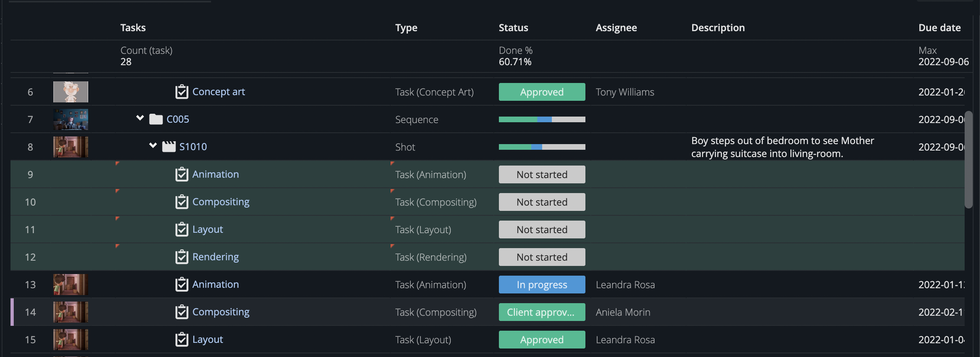Open the row 13 Animation thumbnail
The width and height of the screenshot is (980, 357).
pyautogui.click(x=71, y=285)
